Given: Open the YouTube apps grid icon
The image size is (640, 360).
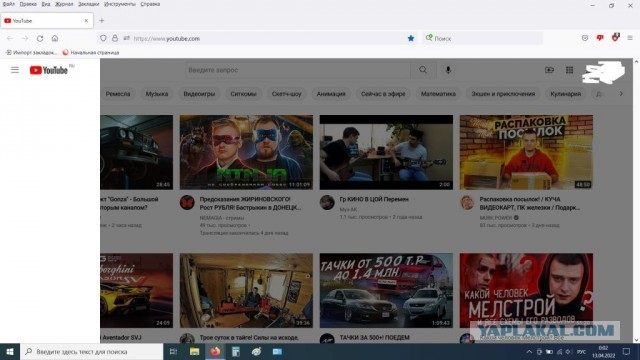Looking at the screenshot, I should [x=569, y=70].
